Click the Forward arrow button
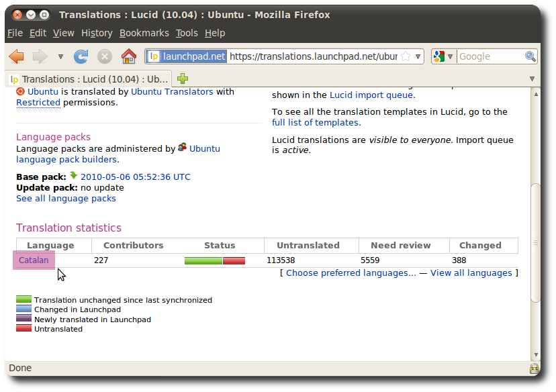Screen dimensions: 556x392 (40, 56)
